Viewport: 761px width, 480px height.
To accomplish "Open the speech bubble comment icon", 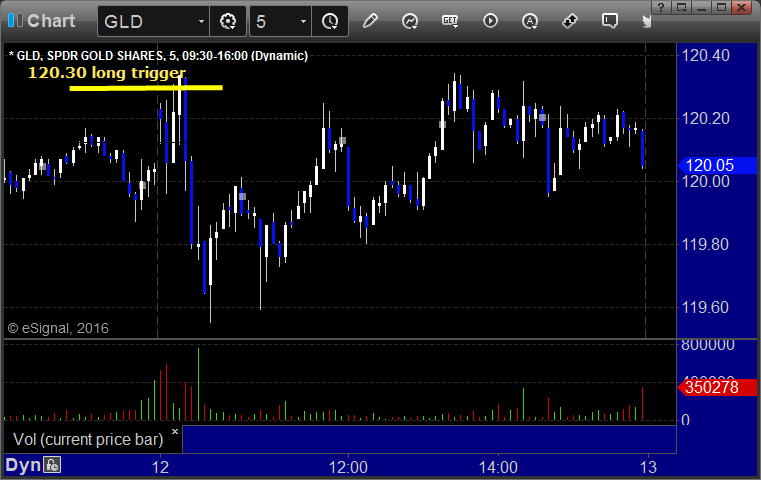I will (610, 21).
